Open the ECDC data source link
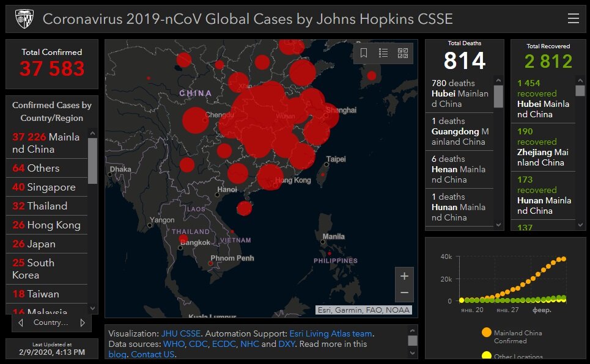Viewport: 590px width, 364px height. [224, 344]
